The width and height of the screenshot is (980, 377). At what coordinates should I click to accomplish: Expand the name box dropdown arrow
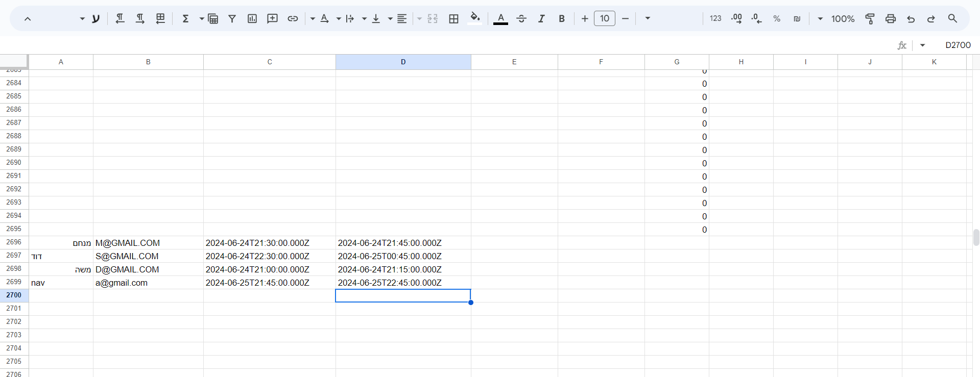[922, 45]
